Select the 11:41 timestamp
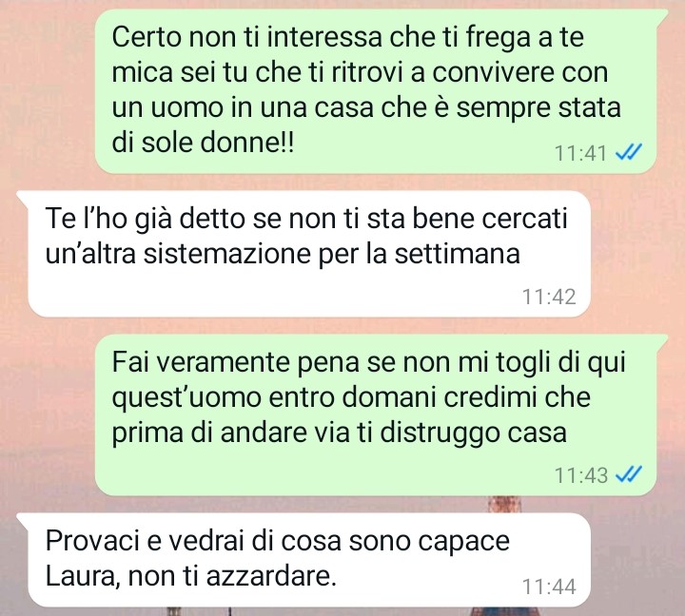The width and height of the screenshot is (685, 616). [580, 153]
